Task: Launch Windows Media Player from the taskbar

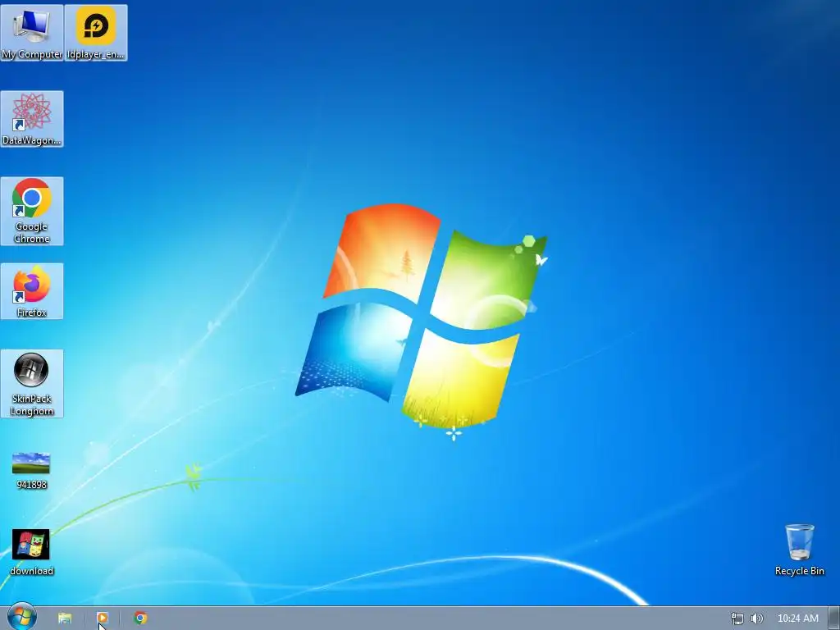Action: [103, 619]
